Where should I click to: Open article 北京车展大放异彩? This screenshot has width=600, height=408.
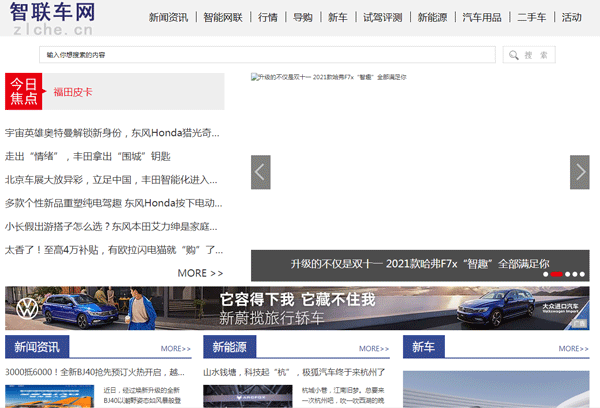click(x=111, y=180)
